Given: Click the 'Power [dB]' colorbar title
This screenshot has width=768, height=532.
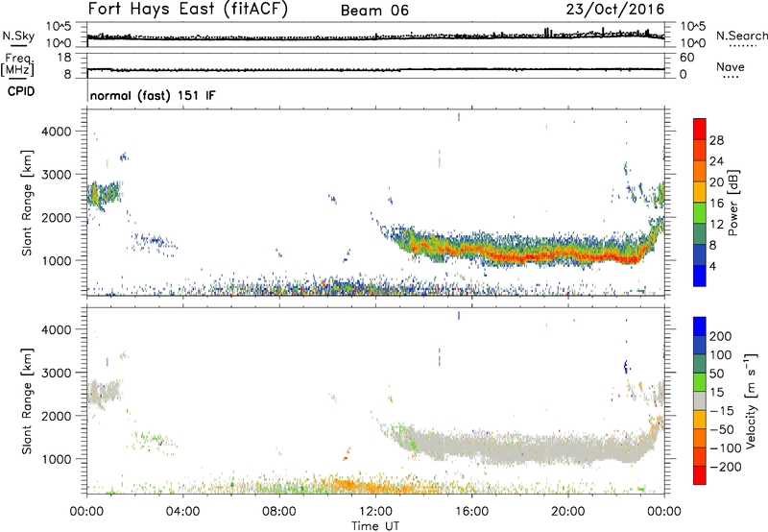Looking at the screenshot, I should click(x=732, y=203).
